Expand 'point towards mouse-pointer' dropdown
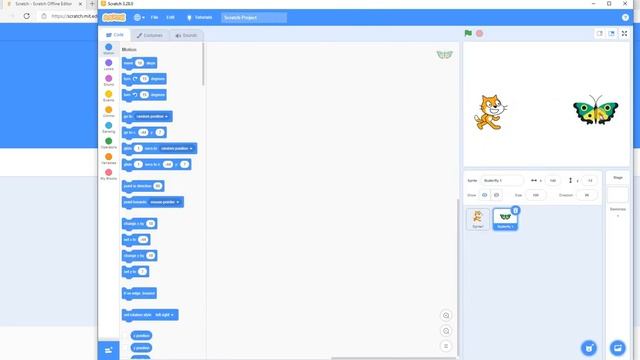The image size is (640, 360). point(164,202)
